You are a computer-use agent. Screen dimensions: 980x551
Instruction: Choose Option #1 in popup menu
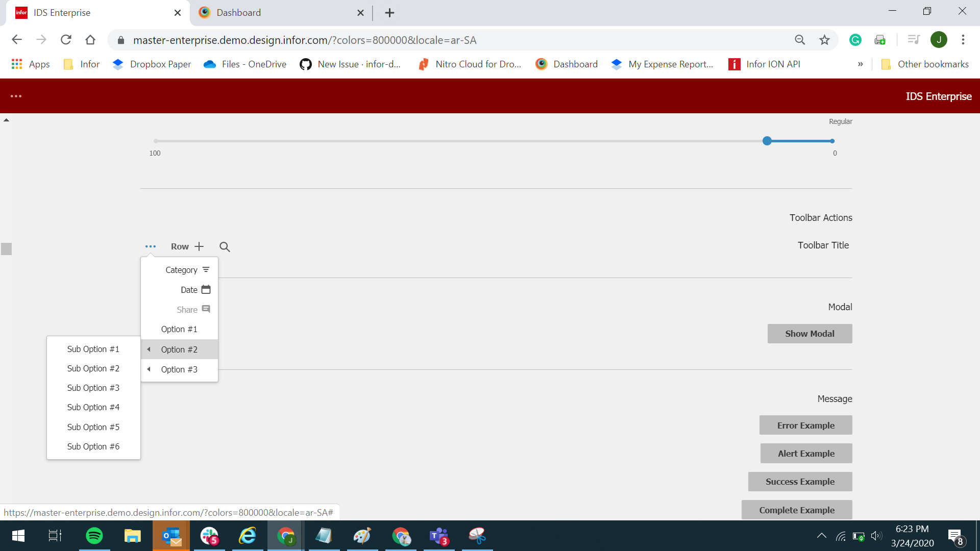pos(179,329)
